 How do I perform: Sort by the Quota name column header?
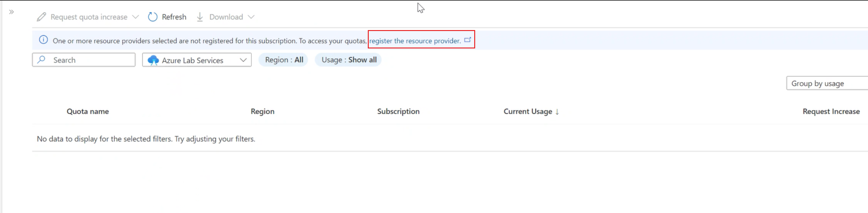88,111
